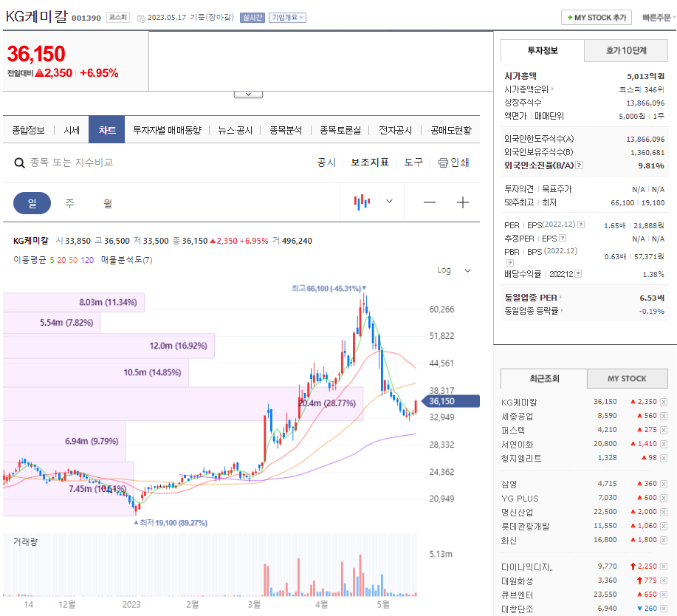677x616 pixels.
Task: Select the 일 daily period toggle
Action: click(x=32, y=203)
